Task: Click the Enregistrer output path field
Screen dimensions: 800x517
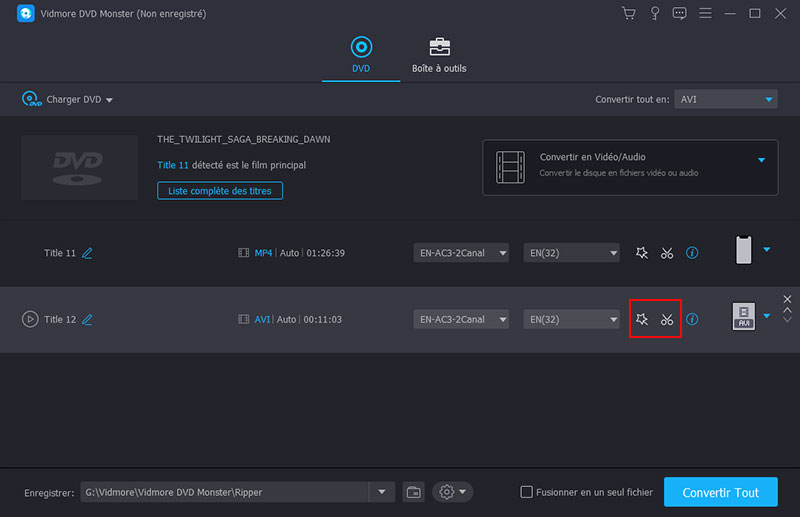Action: tap(225, 492)
